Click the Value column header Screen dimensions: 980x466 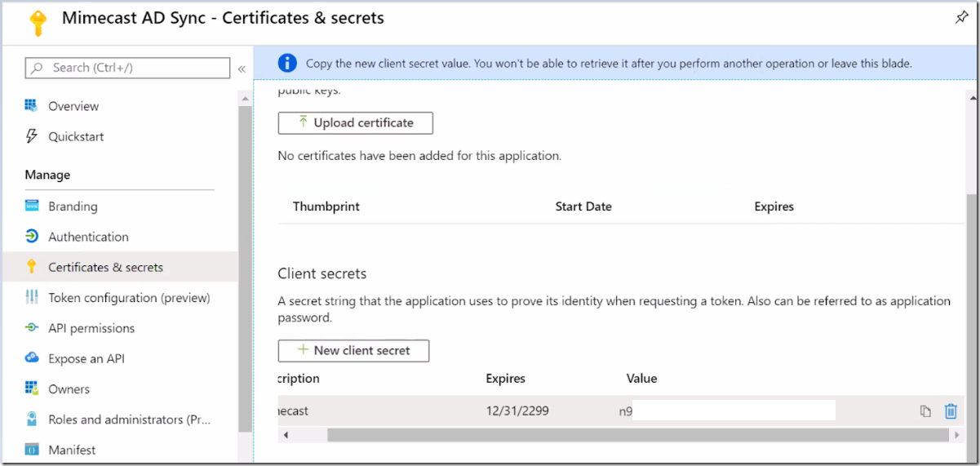pos(641,379)
